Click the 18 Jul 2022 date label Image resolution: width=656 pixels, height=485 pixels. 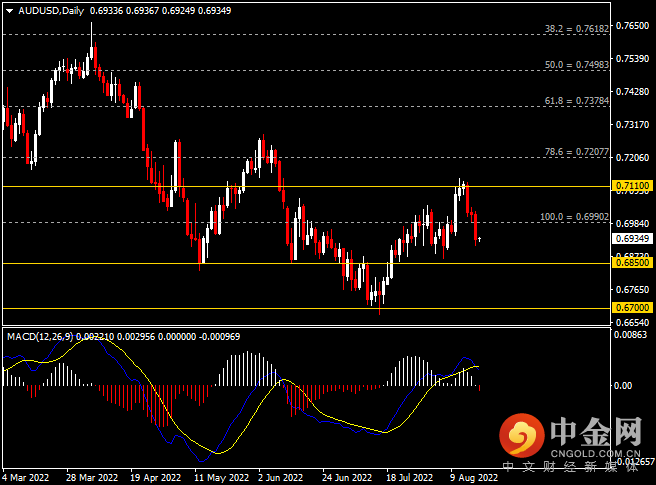pyautogui.click(x=409, y=477)
